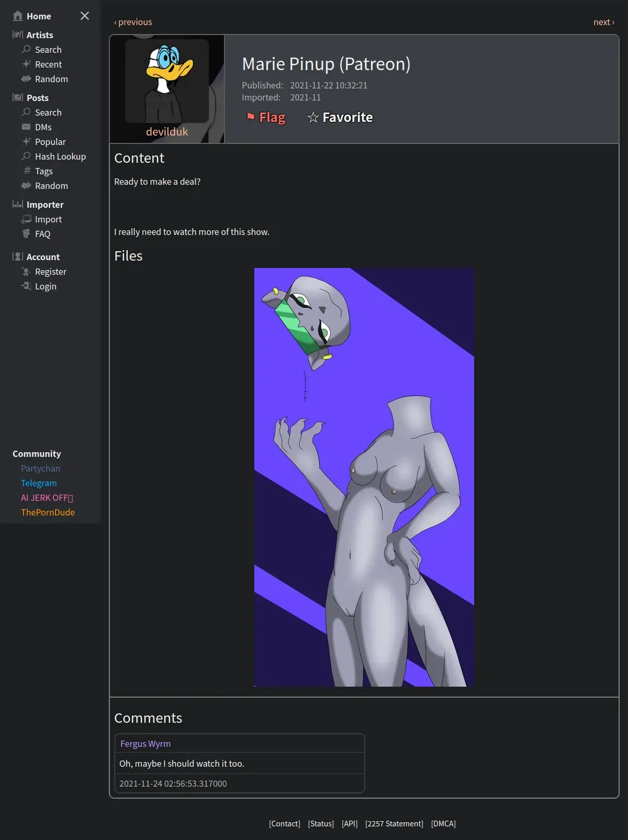The width and height of the screenshot is (628, 840).
Task: Click the magnifier icon beside Artists Search
Action: pos(26,49)
